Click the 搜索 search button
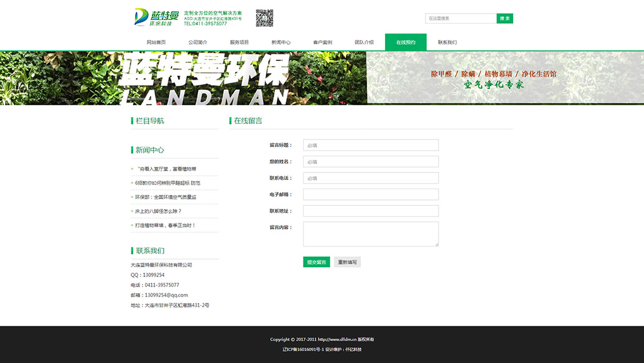 coord(505,19)
